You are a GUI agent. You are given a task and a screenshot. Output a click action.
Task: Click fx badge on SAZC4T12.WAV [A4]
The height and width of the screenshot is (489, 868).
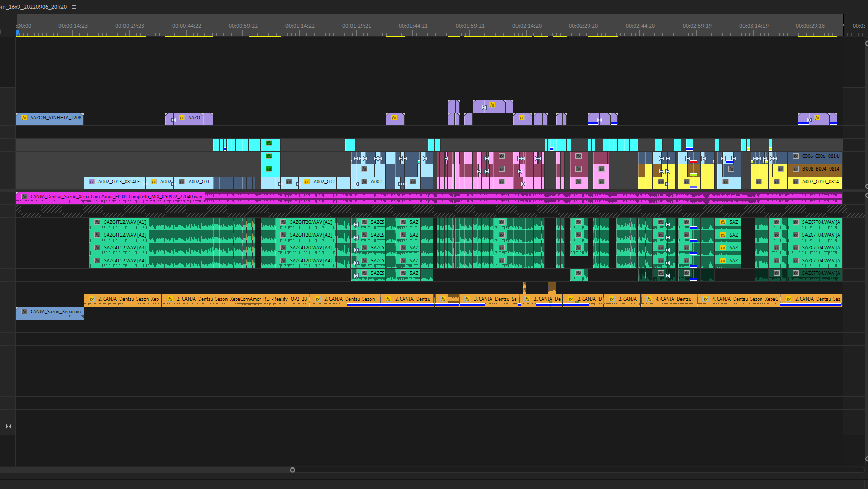97,261
